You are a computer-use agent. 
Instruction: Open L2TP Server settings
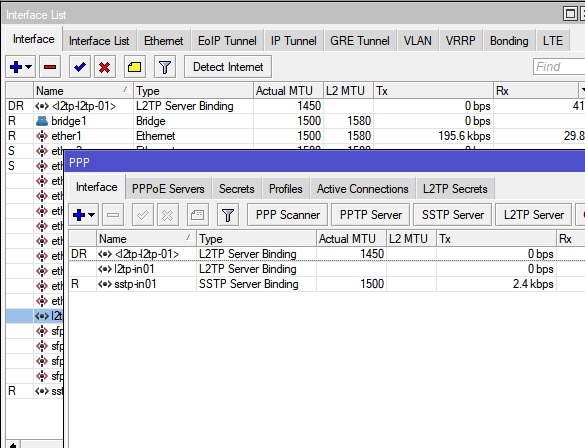[x=534, y=215]
